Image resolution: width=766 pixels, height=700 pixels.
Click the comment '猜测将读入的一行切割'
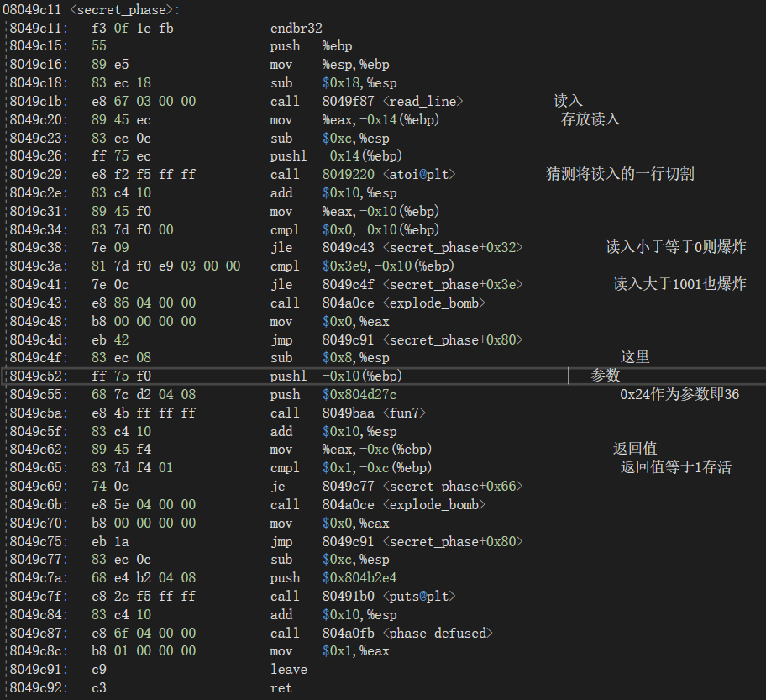(620, 174)
